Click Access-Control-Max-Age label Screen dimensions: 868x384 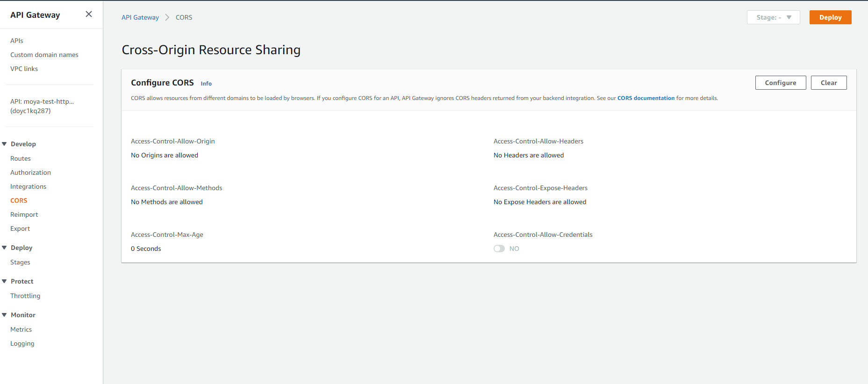click(x=167, y=235)
